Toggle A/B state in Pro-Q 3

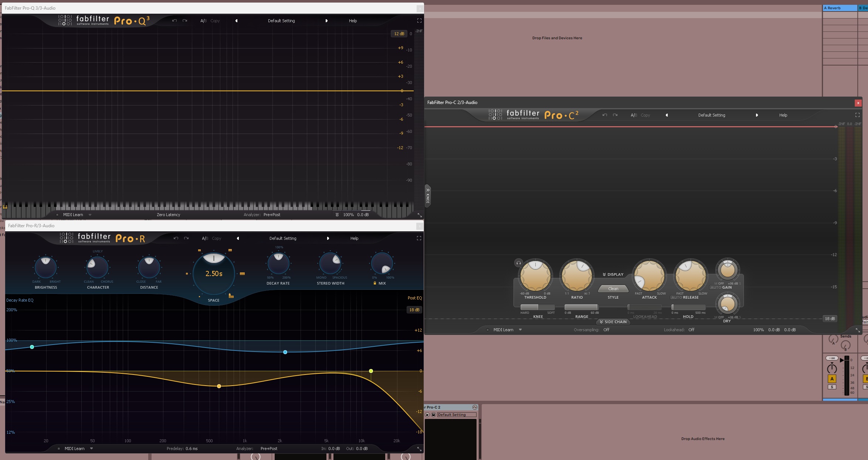203,21
